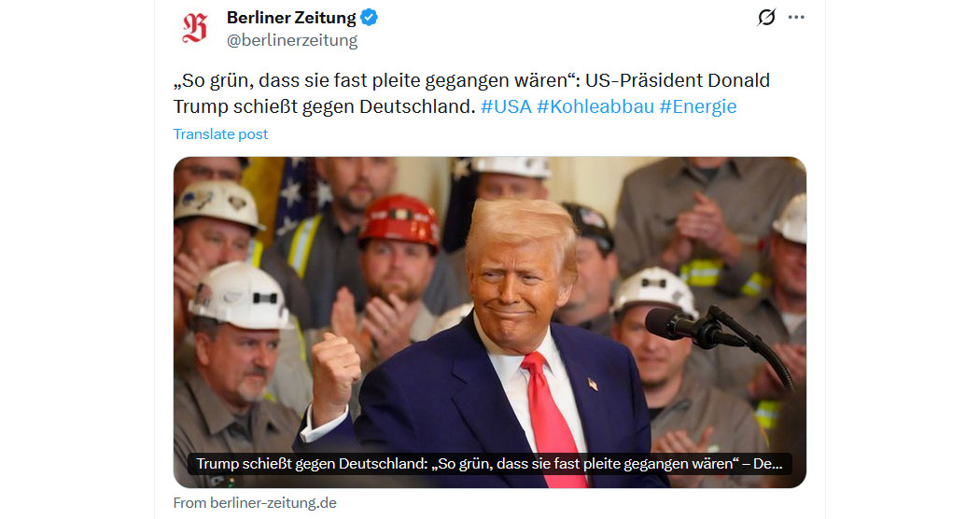Open the @berlinerzeitung handle link
This screenshot has height=519, width=980.
(292, 40)
